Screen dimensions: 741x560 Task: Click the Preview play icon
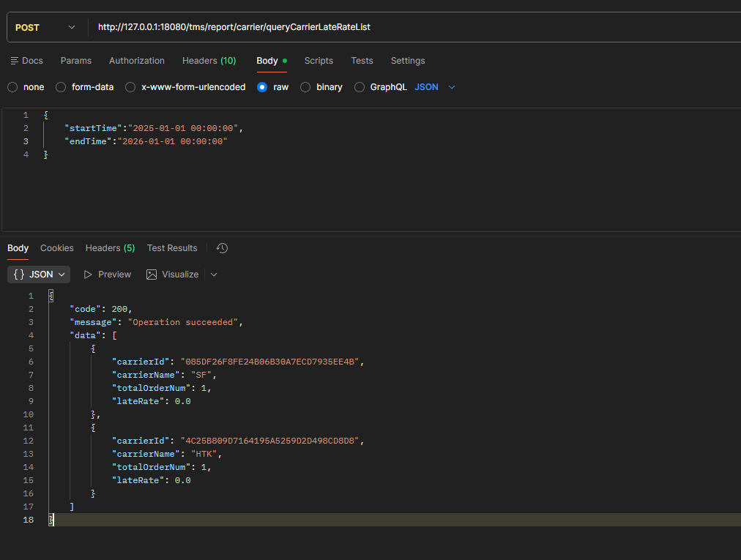(x=88, y=275)
